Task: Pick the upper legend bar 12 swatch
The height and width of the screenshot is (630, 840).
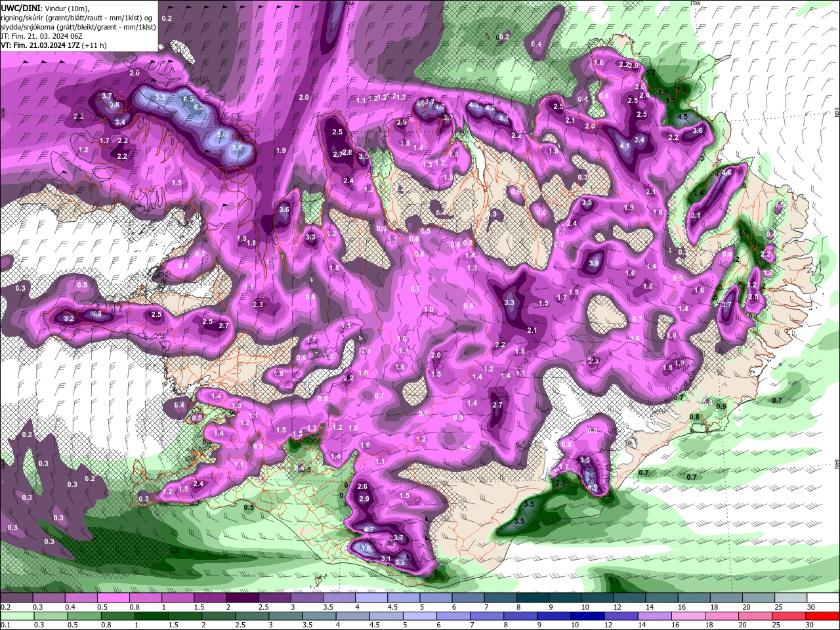Action: click(x=630, y=598)
